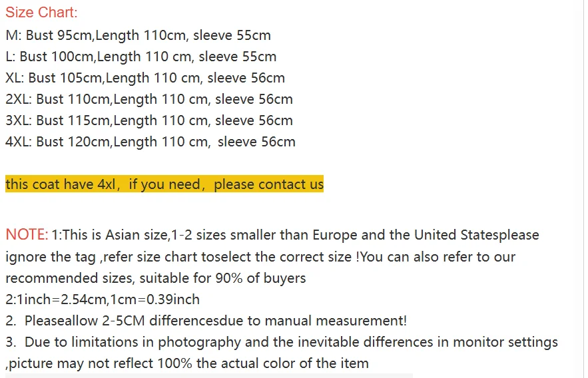Viewport: 588px width, 378px height.
Task: Click the XL size measurement line
Action: (145, 78)
